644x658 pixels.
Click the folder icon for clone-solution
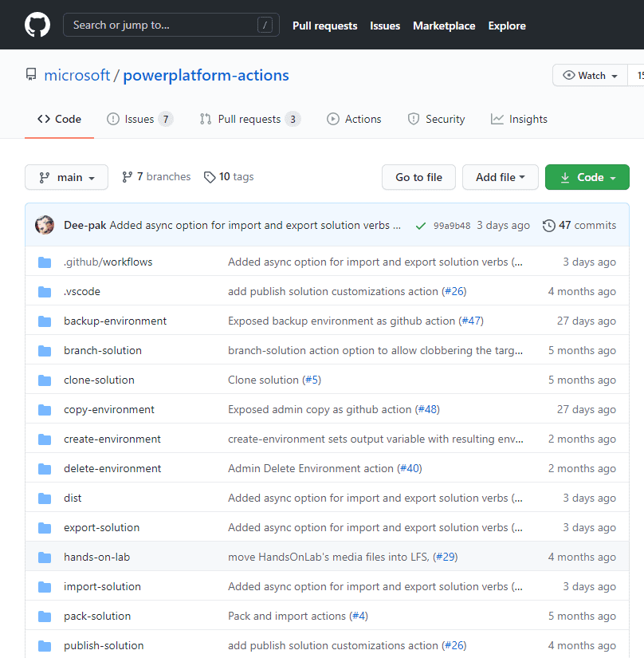tap(45, 380)
